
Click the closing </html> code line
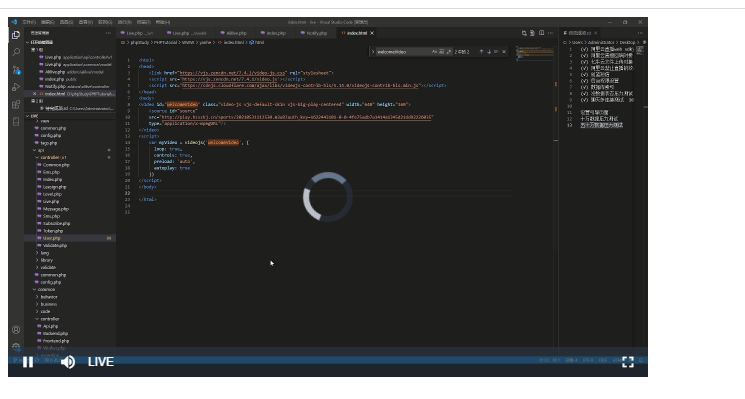(147, 200)
